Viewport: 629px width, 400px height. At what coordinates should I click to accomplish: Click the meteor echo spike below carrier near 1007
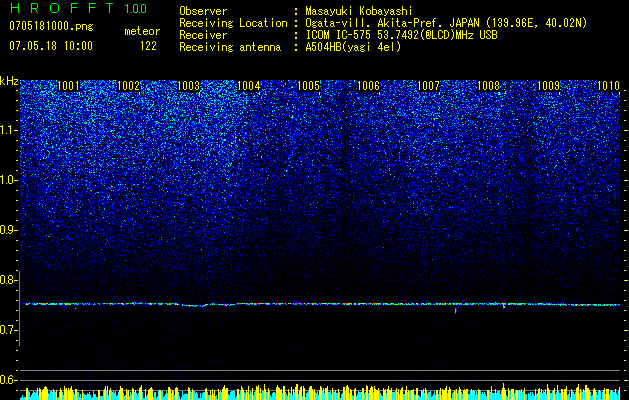coord(455,311)
